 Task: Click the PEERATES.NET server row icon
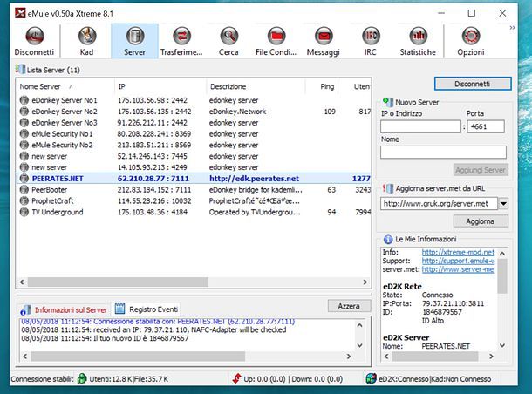click(x=24, y=179)
